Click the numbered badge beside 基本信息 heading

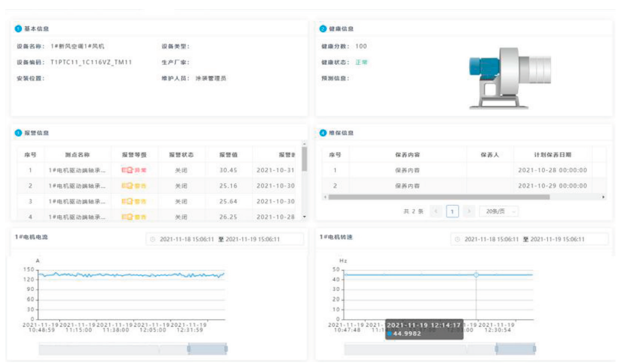[18, 29]
